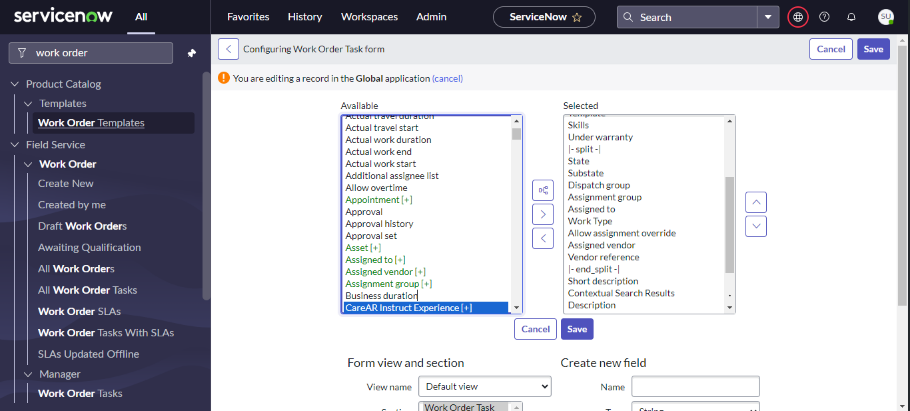
Task: Open the globe scope picker icon
Action: 798,17
